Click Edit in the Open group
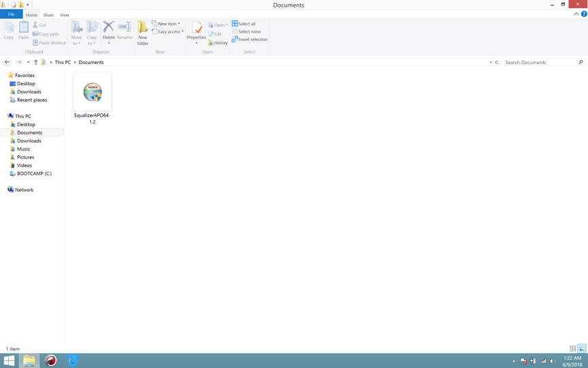 [x=215, y=34]
